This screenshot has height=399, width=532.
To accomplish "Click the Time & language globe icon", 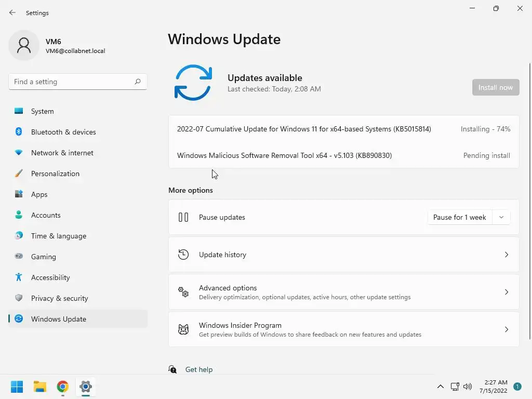I will [x=19, y=235].
